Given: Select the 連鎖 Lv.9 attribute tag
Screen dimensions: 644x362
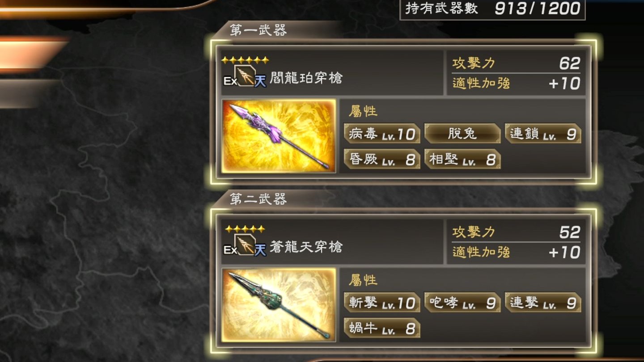Looking at the screenshot, I should tap(543, 134).
